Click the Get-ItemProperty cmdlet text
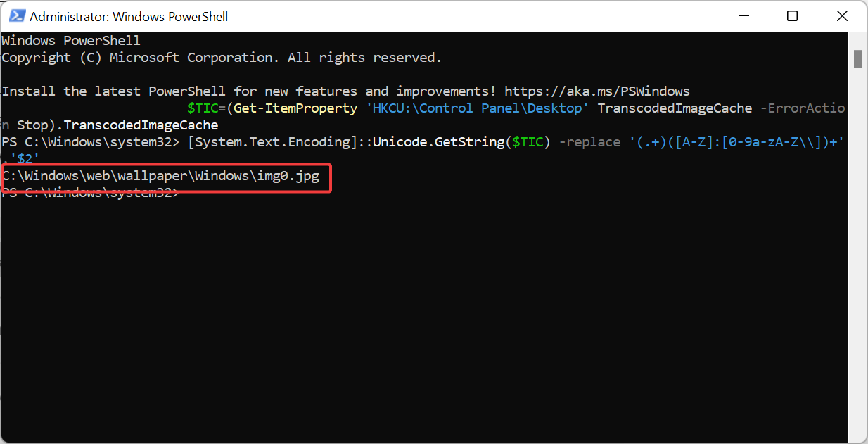The width and height of the screenshot is (868, 444). click(x=295, y=108)
